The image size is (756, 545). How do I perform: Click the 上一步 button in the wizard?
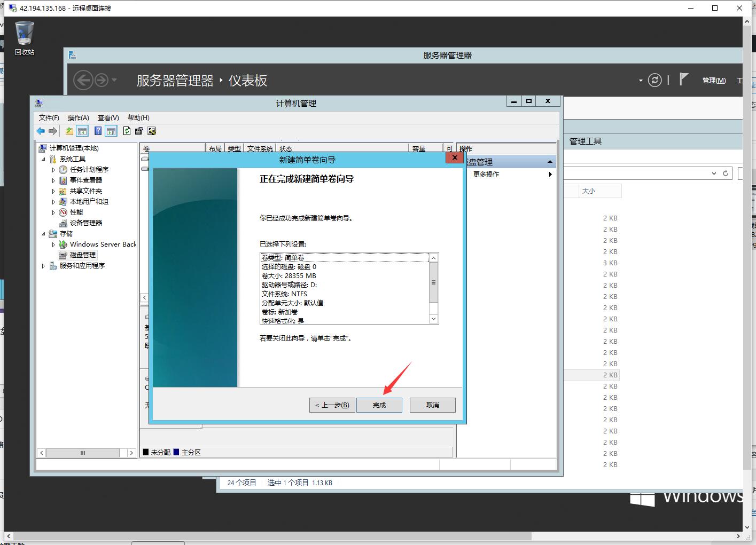click(x=331, y=405)
